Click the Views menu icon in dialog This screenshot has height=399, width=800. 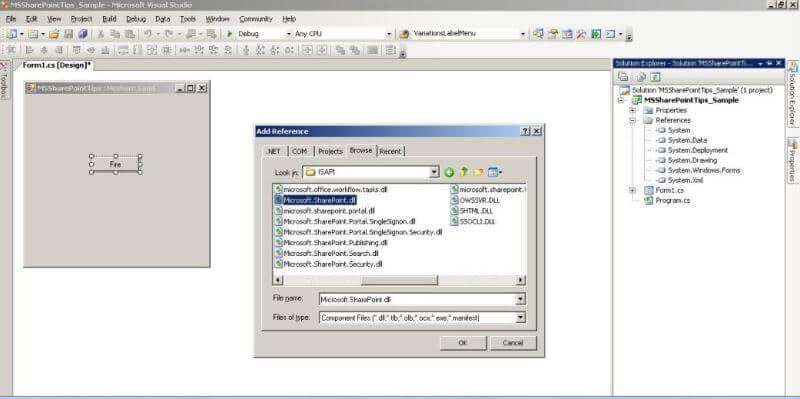[x=494, y=172]
